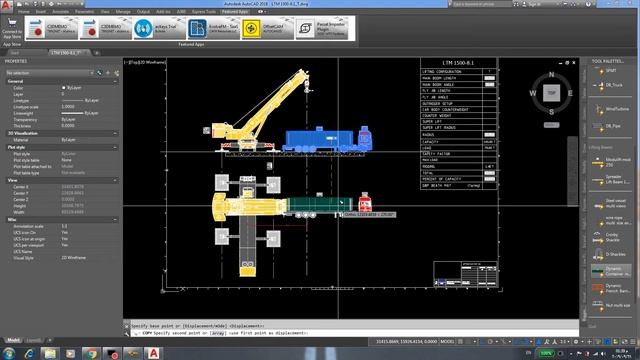Open the Home ribbon tab
The image size is (640, 360).
click(24, 12)
